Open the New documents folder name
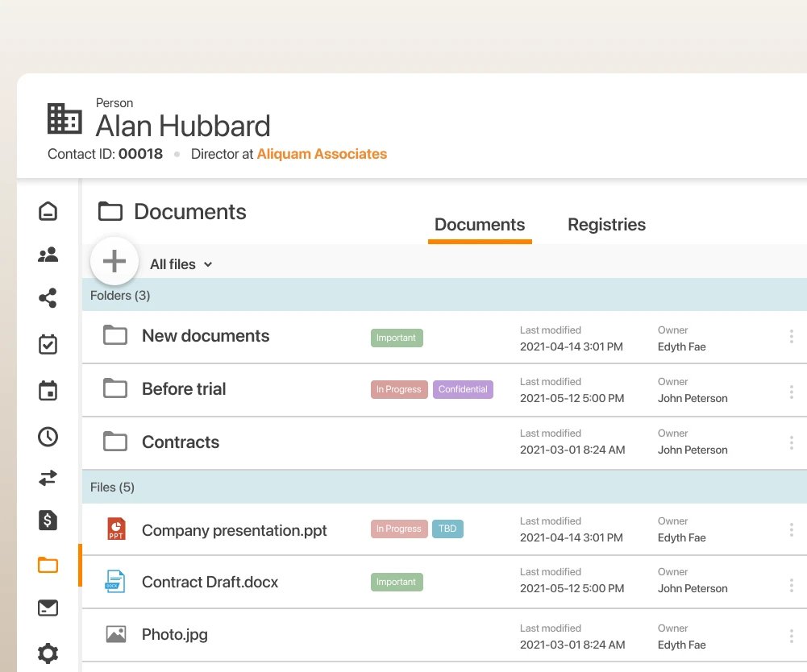This screenshot has width=807, height=672. (x=206, y=335)
